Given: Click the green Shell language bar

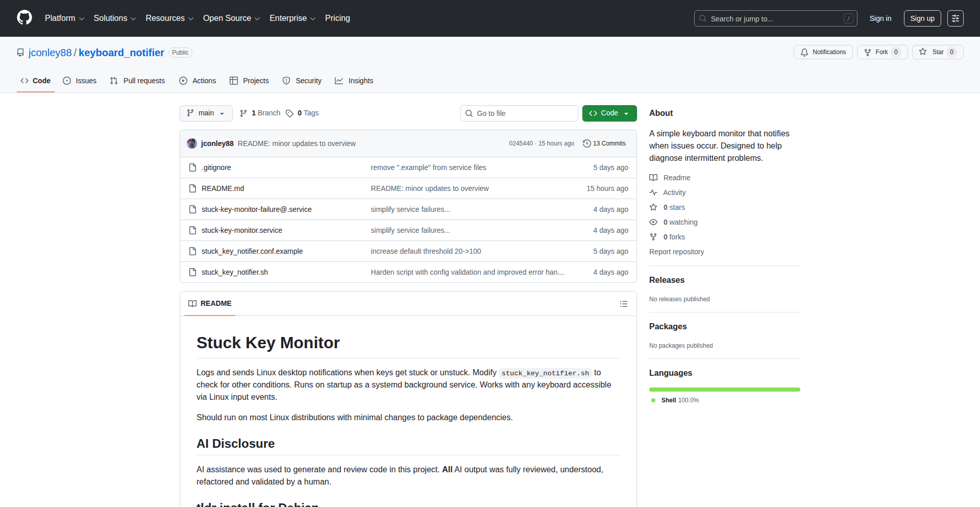Looking at the screenshot, I should [724, 390].
